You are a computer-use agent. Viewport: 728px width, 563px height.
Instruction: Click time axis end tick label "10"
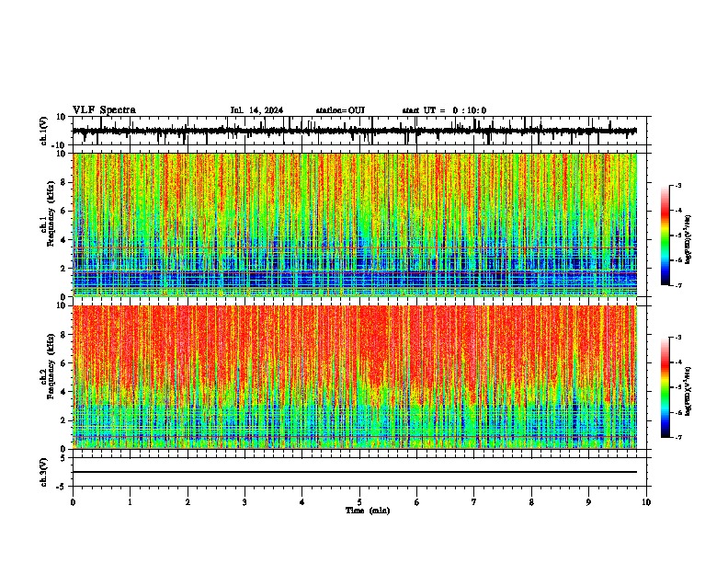646,502
